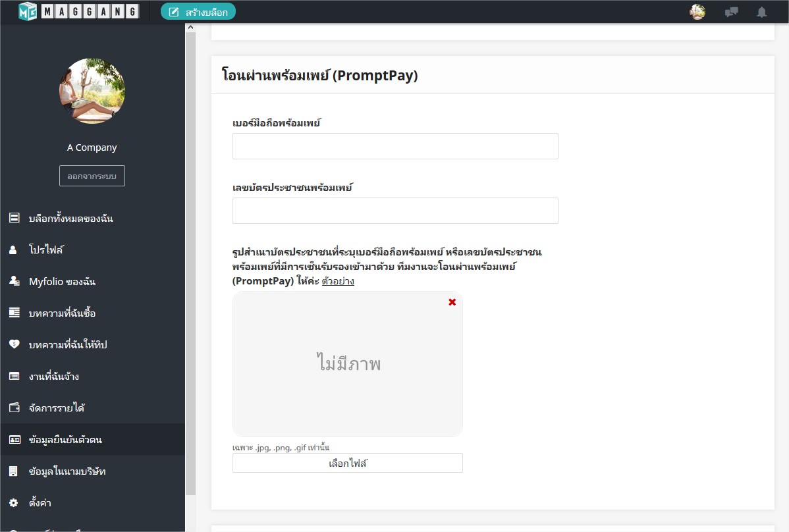Click the sidebar scrollbar up arrow

[x=190, y=28]
